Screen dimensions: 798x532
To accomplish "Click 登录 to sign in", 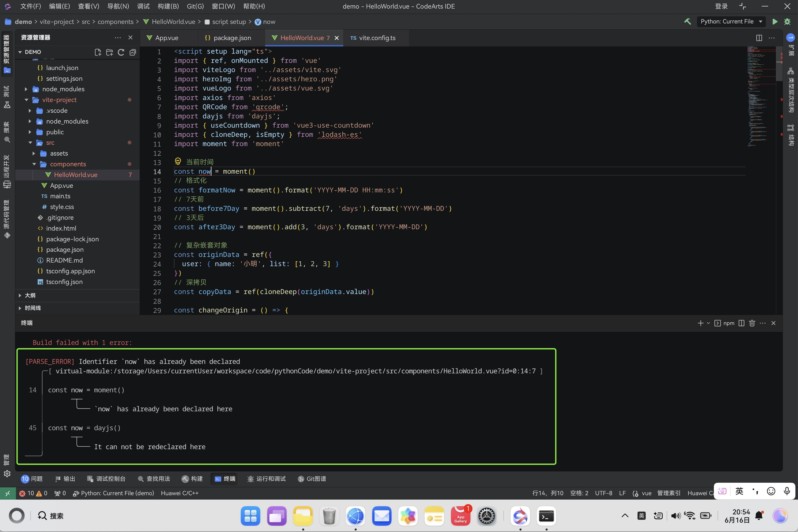I will tap(721, 6).
